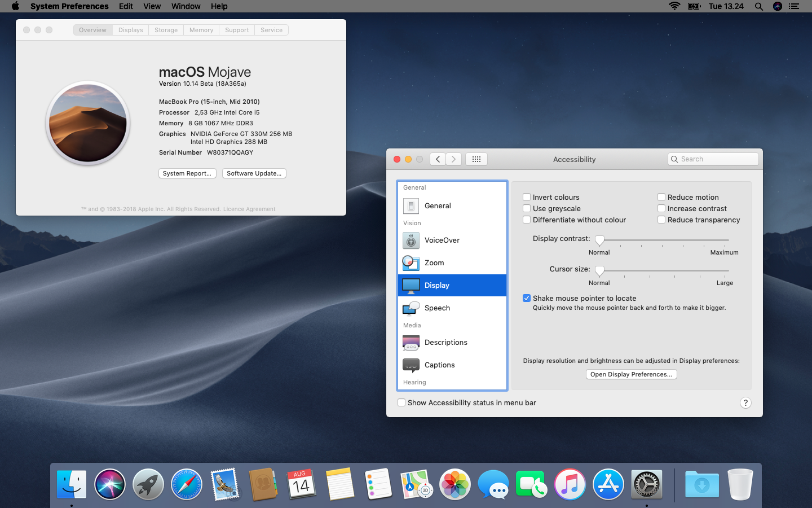The width and height of the screenshot is (812, 508).
Task: Click the Accessibility Search field
Action: tap(713, 159)
